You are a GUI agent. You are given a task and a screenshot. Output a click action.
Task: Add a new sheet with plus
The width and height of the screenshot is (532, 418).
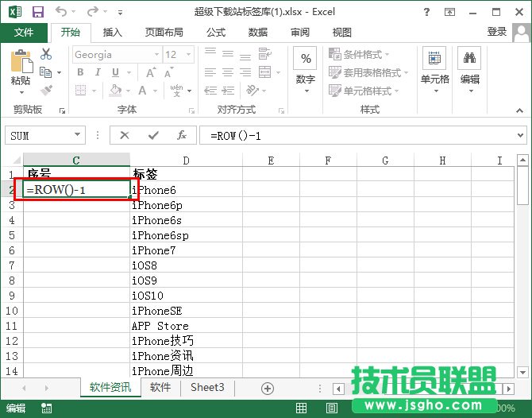tap(268, 389)
